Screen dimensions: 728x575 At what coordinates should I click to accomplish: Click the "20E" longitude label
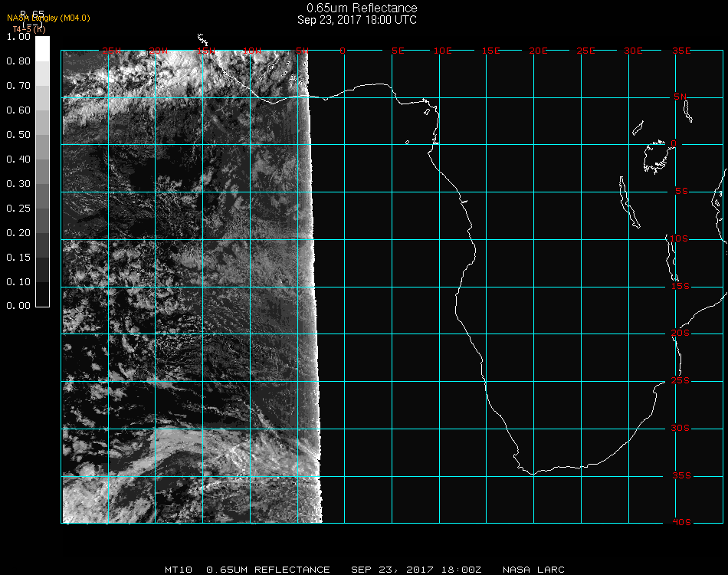pyautogui.click(x=538, y=51)
